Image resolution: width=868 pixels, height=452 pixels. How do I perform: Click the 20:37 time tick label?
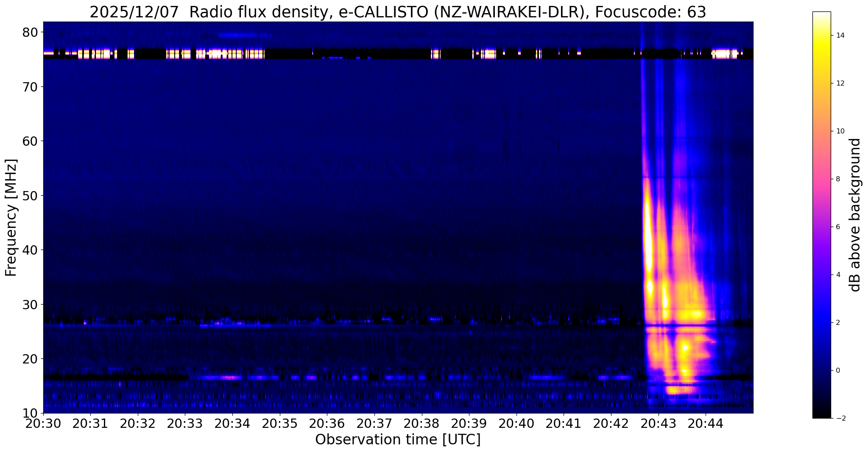click(x=374, y=424)
